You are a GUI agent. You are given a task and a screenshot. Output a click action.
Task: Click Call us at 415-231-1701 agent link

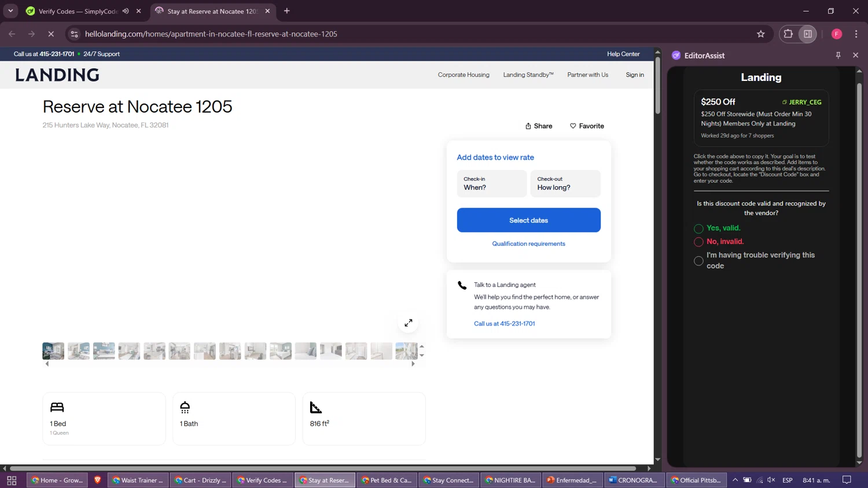pos(504,324)
